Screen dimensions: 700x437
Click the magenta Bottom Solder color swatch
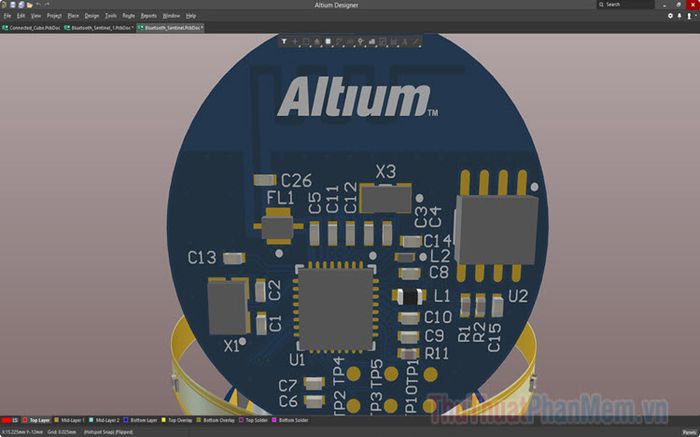coord(274,420)
